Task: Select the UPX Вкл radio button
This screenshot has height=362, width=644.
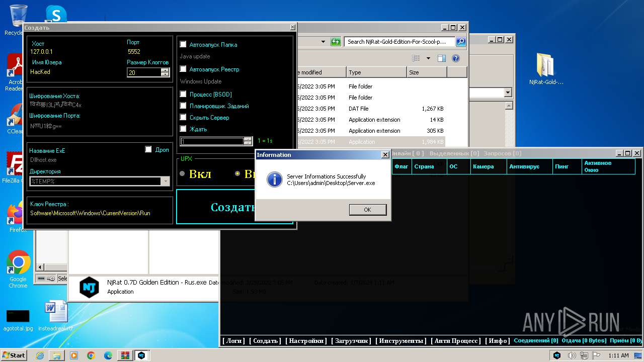Action: point(182,173)
